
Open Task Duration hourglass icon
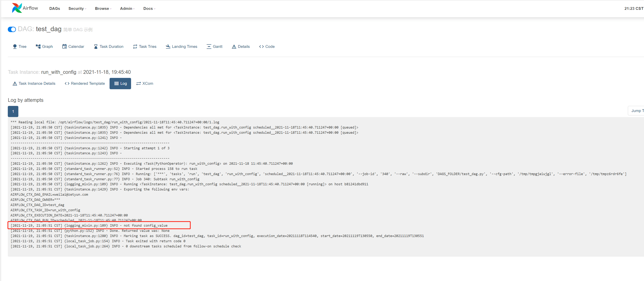pyautogui.click(x=96, y=47)
